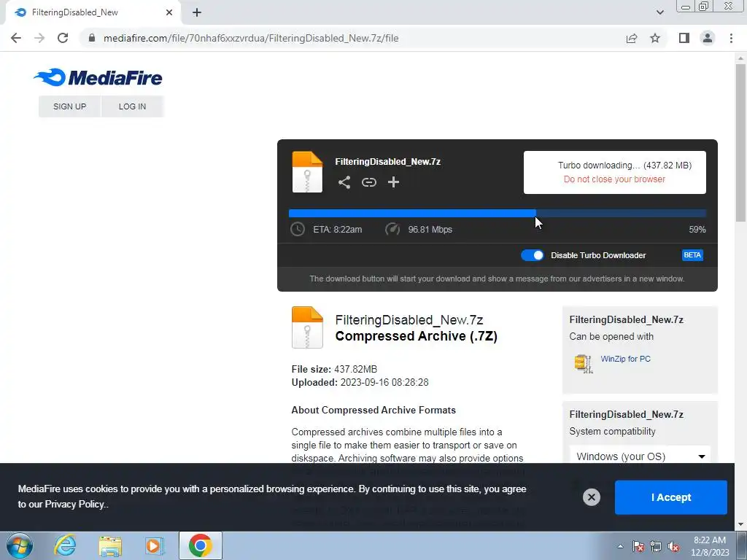The image size is (747, 560).
Task: Show hidden system tray icons
Action: click(x=620, y=546)
